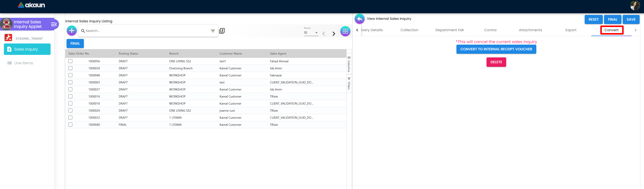The width and height of the screenshot is (644, 189).
Task: Switch to the Attachments tab
Action: coord(530,30)
